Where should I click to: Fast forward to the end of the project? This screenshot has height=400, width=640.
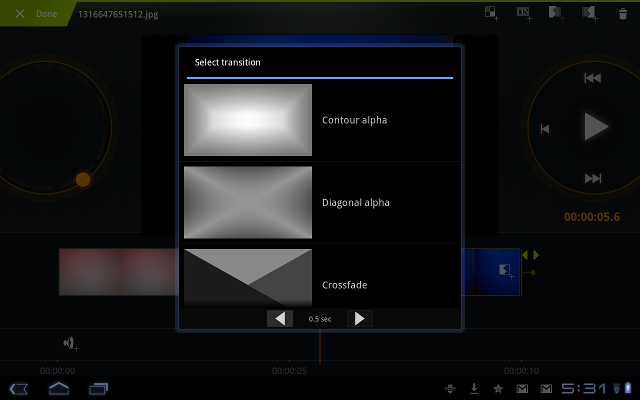coord(593,178)
